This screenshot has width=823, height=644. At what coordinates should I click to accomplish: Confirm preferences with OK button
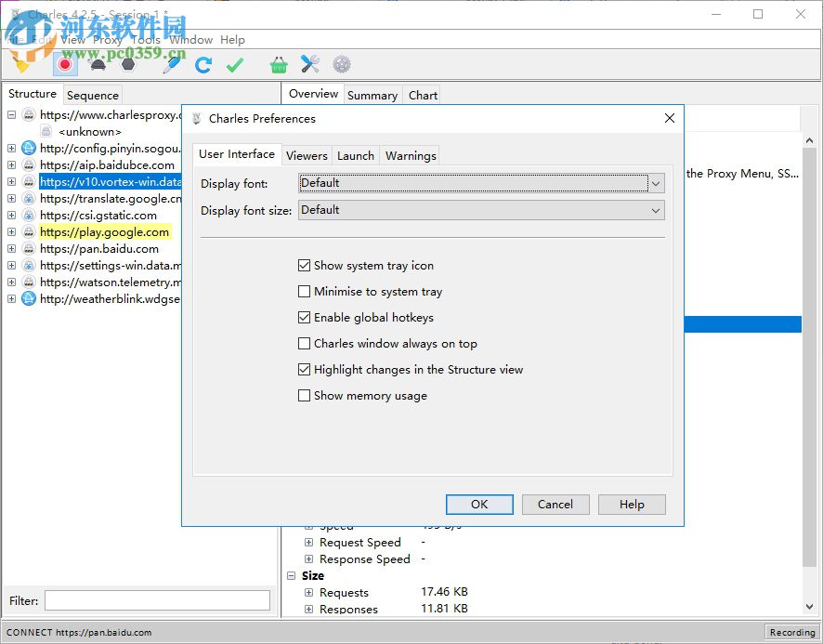pyautogui.click(x=479, y=505)
